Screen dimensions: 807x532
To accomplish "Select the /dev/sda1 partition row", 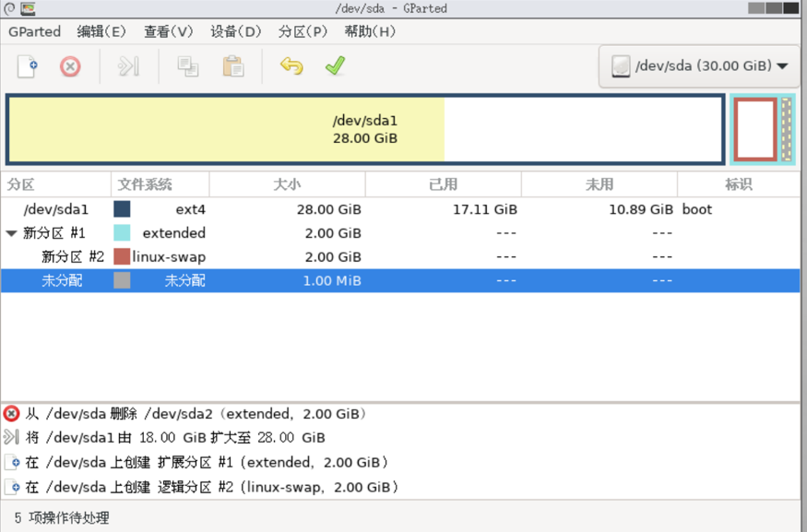I will 400,209.
